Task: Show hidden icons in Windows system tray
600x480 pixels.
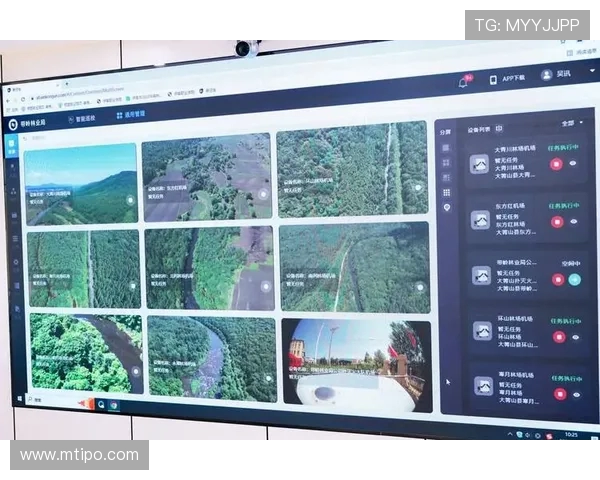Action: 510,433
